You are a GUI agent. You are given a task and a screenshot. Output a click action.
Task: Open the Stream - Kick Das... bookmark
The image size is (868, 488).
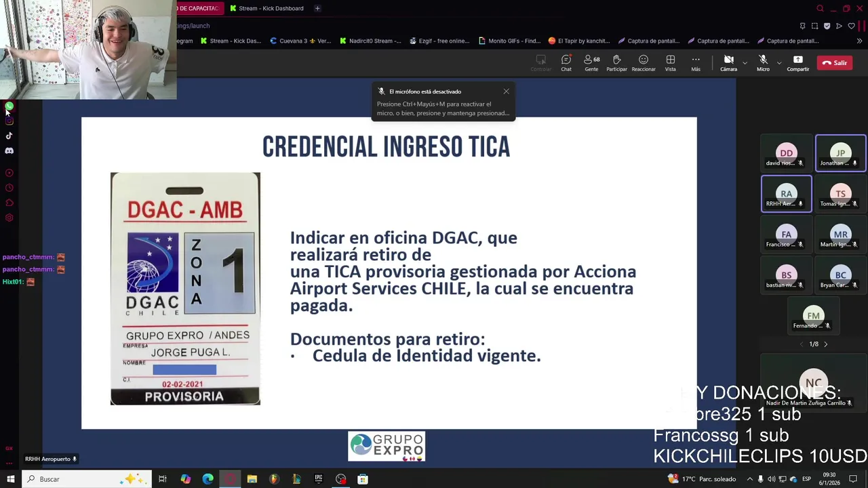pos(231,41)
